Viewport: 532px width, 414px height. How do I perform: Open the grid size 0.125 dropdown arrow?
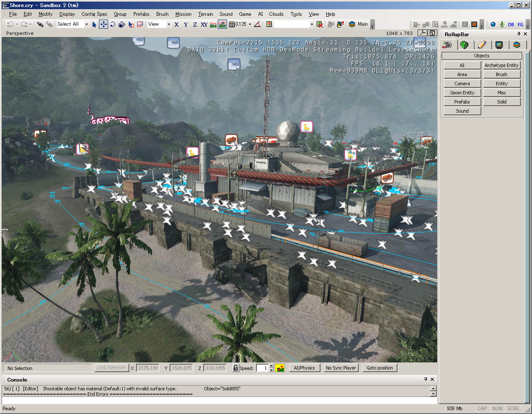(x=250, y=25)
